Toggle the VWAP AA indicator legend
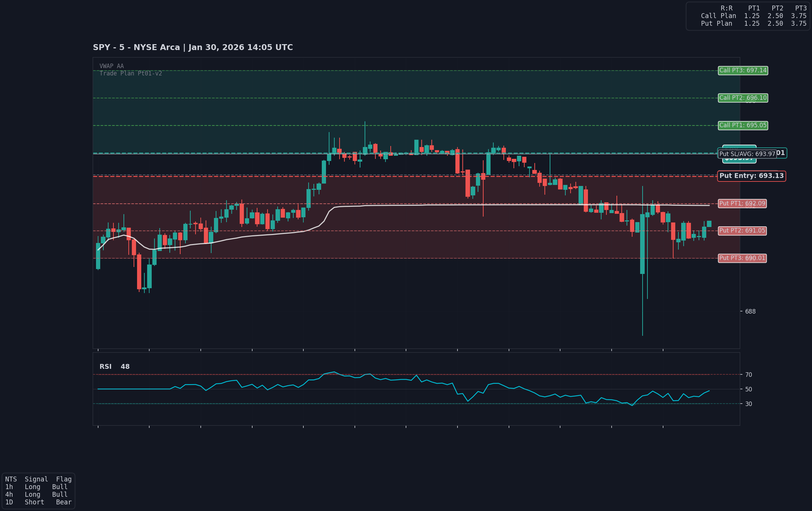This screenshot has height=511, width=812. [111, 66]
